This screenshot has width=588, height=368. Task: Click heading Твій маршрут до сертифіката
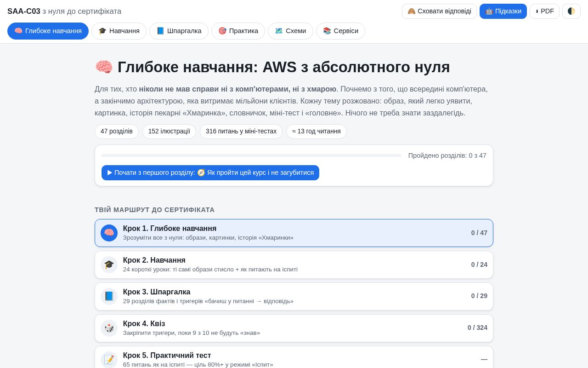pyautogui.click(x=155, y=210)
